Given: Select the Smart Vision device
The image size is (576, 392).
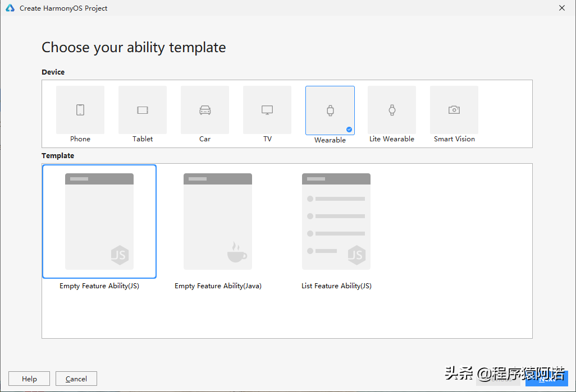Looking at the screenshot, I should [454, 110].
